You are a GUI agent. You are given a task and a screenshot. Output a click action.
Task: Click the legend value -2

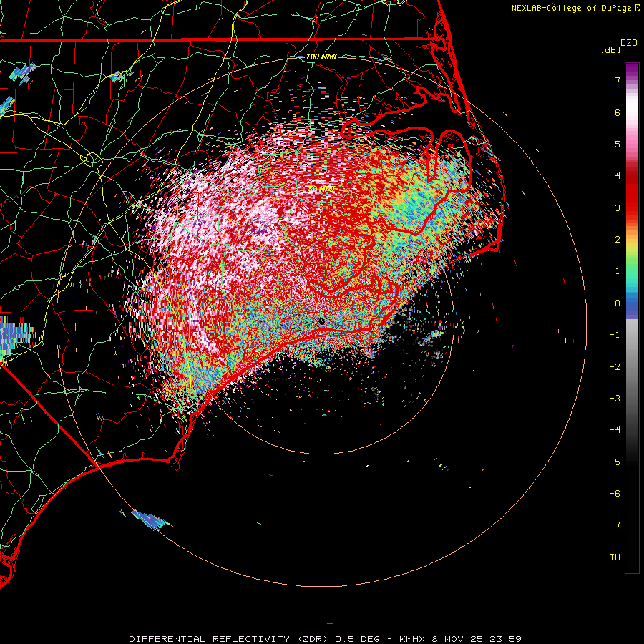(x=615, y=367)
